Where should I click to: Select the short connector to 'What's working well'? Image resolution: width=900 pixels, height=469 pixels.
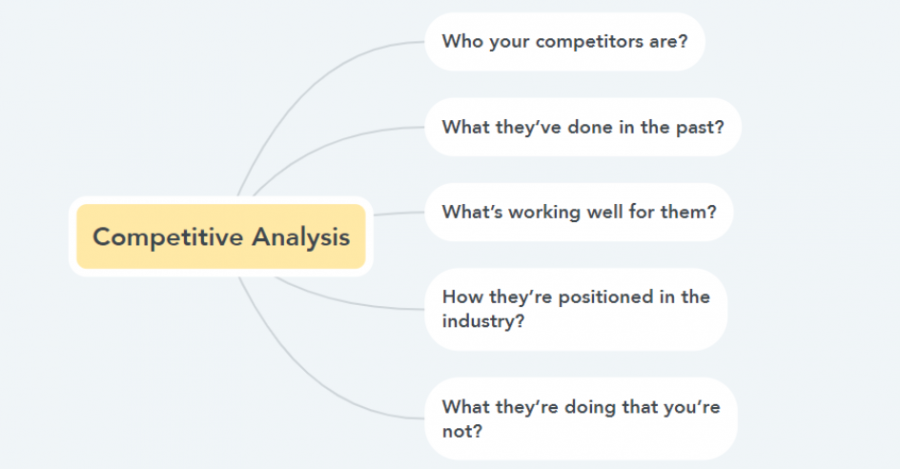pos(399,214)
